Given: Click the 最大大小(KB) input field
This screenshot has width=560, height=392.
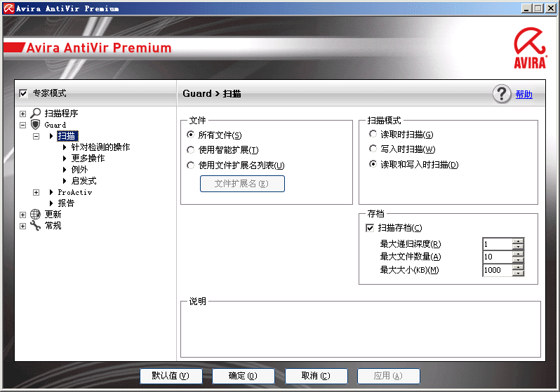Looking at the screenshot, I should click(x=498, y=270).
